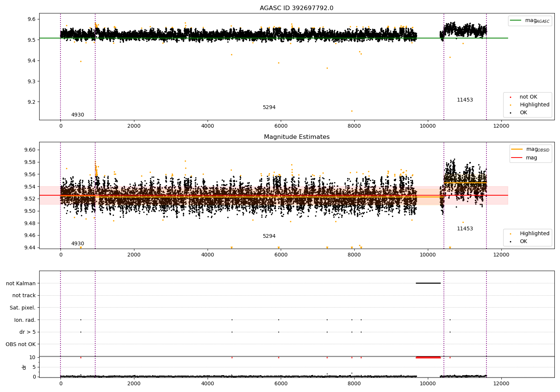
Task: Click the "dr > 5" row label
Action: click(28, 332)
